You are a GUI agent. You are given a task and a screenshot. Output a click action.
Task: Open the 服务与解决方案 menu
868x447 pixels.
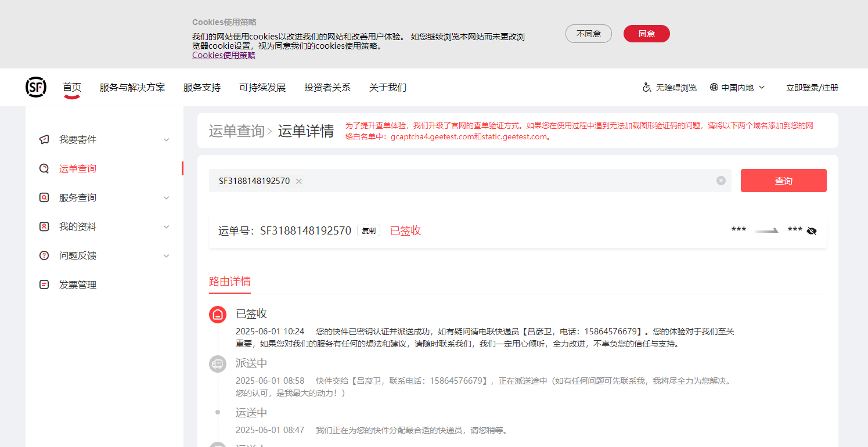click(x=132, y=88)
